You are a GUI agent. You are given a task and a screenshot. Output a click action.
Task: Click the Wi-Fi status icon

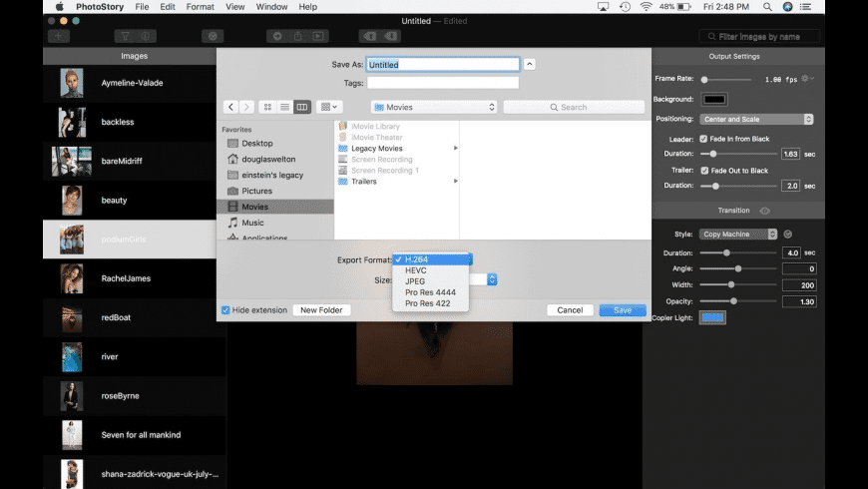click(x=647, y=7)
